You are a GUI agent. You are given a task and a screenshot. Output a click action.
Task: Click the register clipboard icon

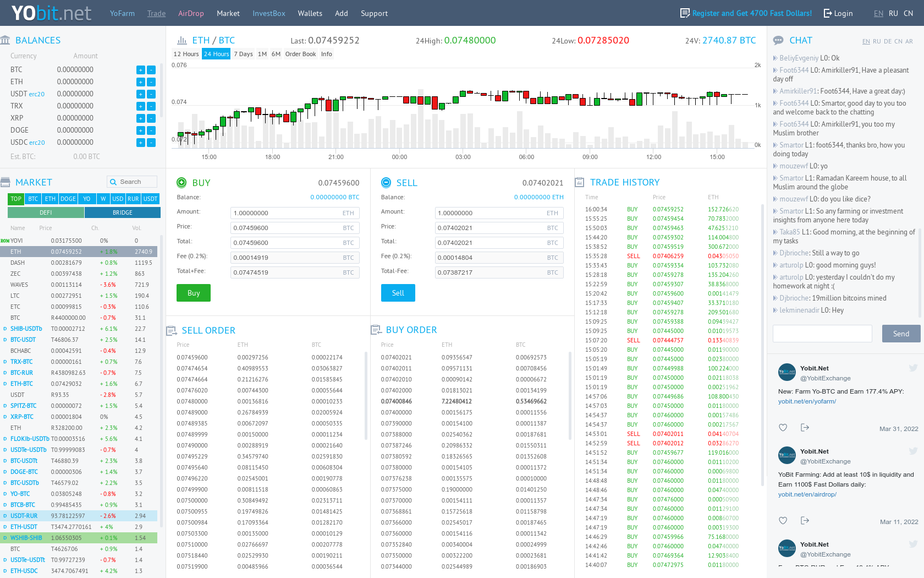tap(685, 13)
